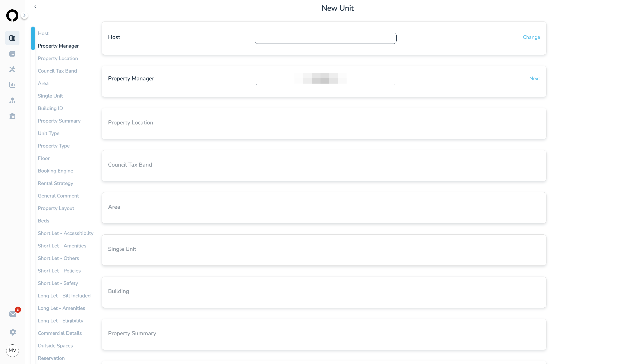The height and width of the screenshot is (364, 641).
Task: Open the organization hierarchy icon
Action: [x=12, y=100]
